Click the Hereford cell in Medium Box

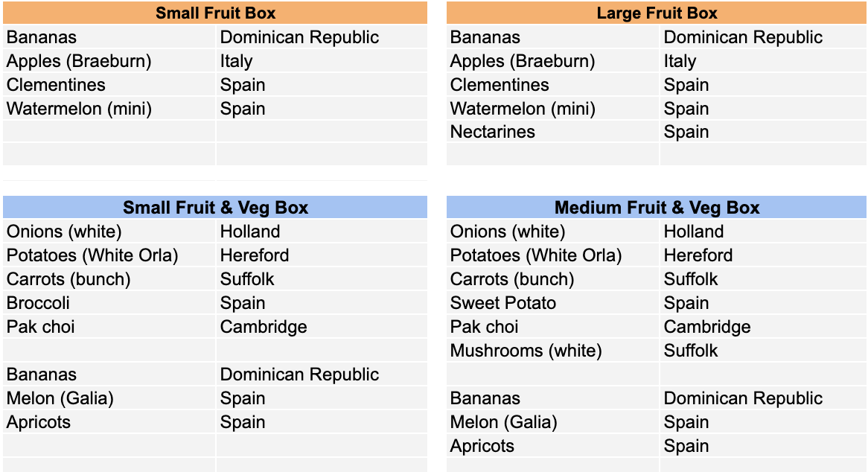[x=763, y=255]
